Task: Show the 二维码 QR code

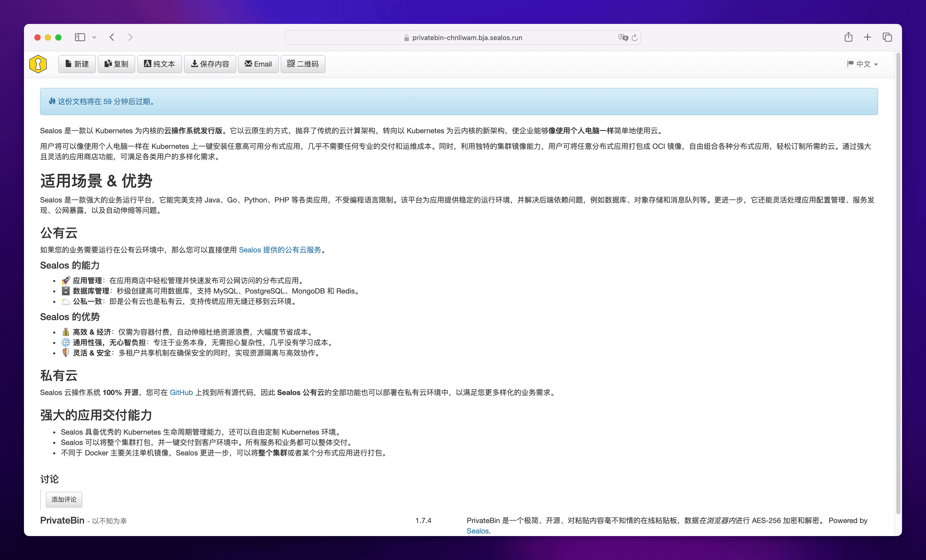Action: 303,64
